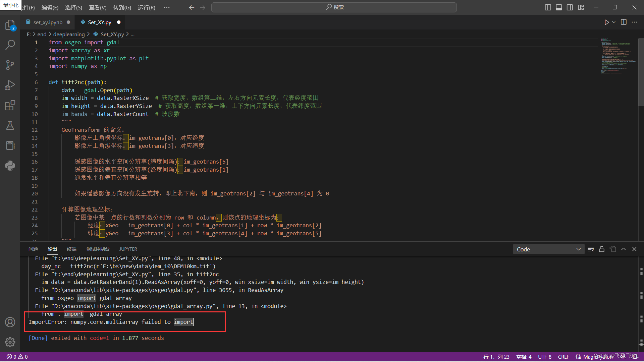Click the command center search box
This screenshot has height=362, width=644.
click(334, 7)
